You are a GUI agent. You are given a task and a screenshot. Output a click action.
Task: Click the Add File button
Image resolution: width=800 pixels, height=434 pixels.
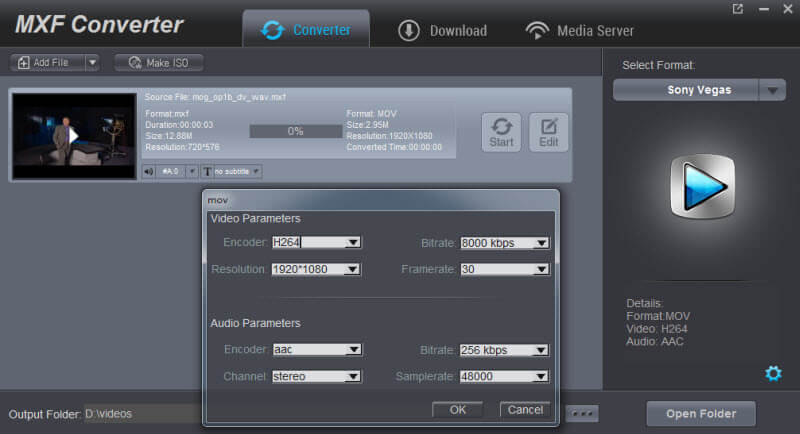coord(47,63)
